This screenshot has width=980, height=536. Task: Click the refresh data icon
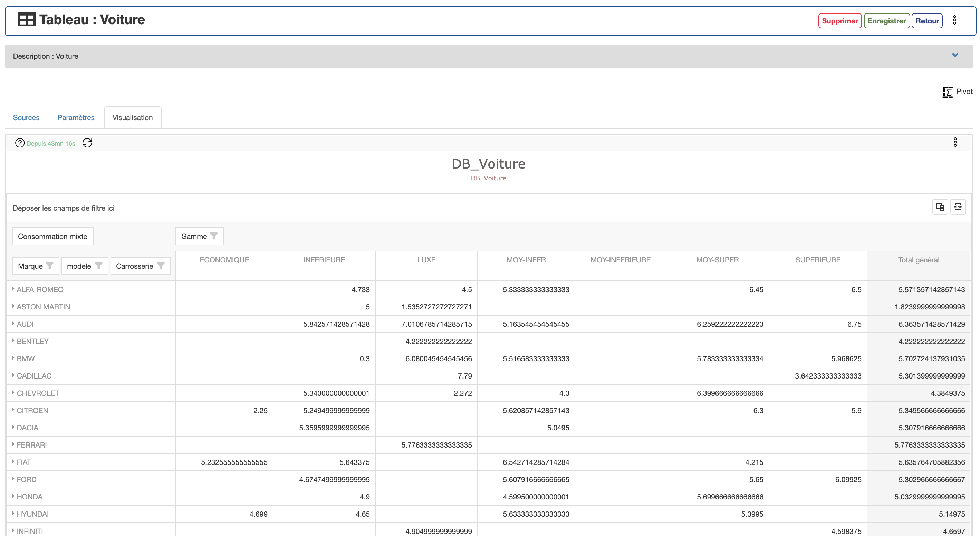(87, 143)
